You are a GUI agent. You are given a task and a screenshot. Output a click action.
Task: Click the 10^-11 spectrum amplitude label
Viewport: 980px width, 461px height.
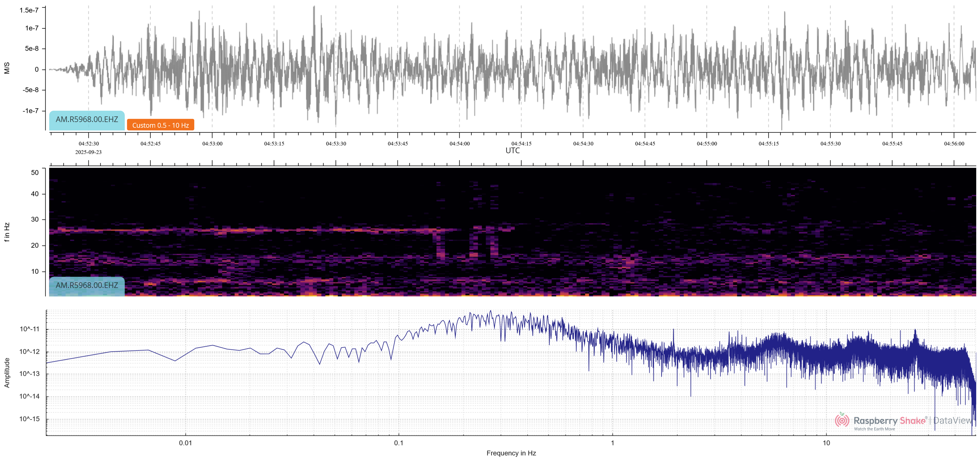pyautogui.click(x=29, y=329)
